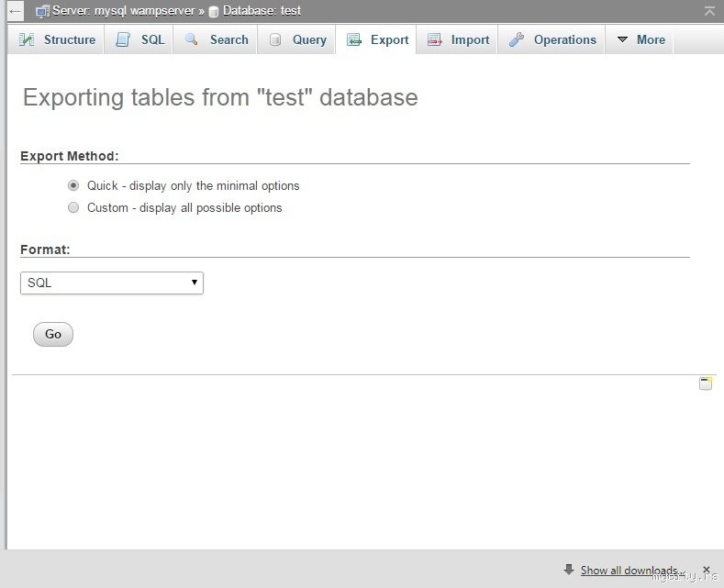This screenshot has height=588, width=724.
Task: Click the Query tab icon
Action: (275, 40)
